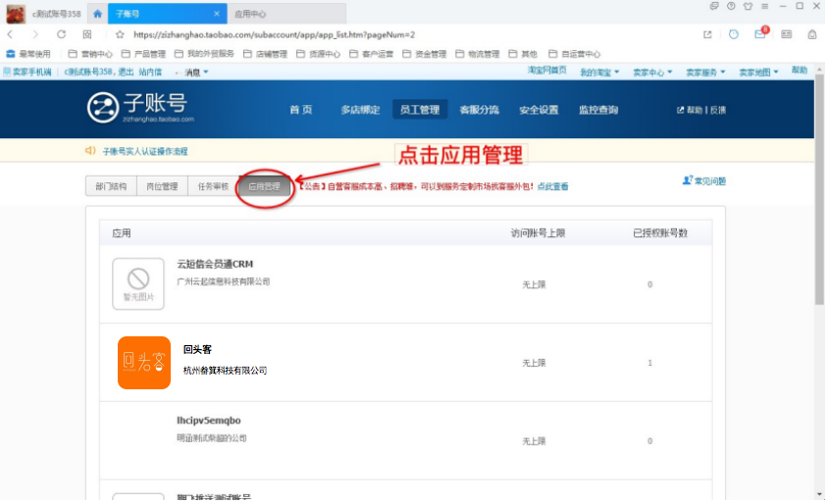Click the 点此查看 link in the announcement

point(553,186)
